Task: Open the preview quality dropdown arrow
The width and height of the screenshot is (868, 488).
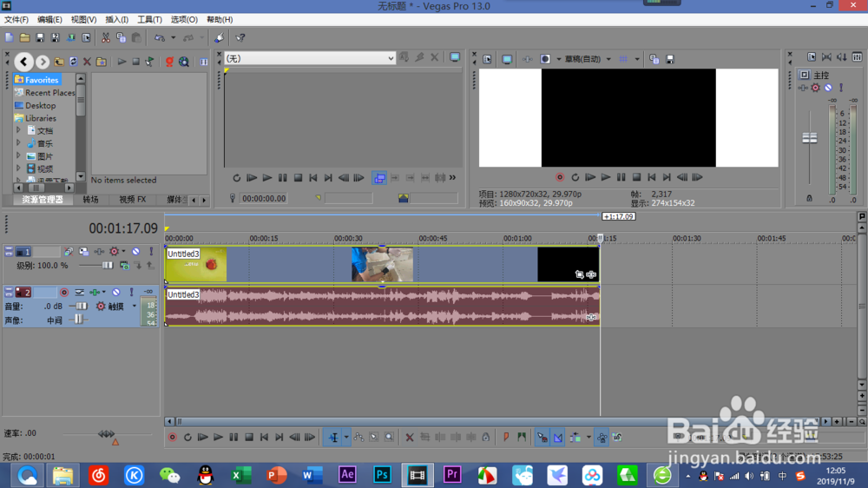Action: click(608, 59)
